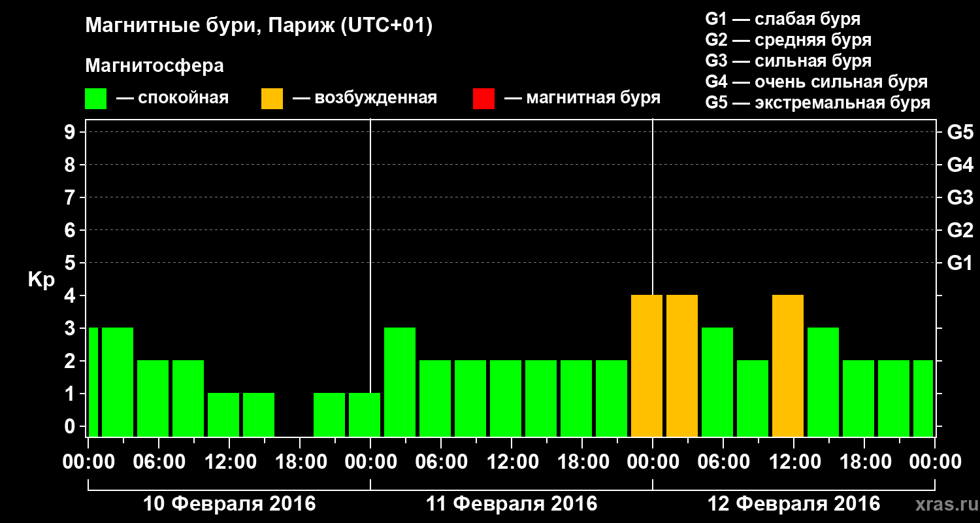Click the narrow green bar at chart start
The image size is (980, 523).
click(x=93, y=382)
